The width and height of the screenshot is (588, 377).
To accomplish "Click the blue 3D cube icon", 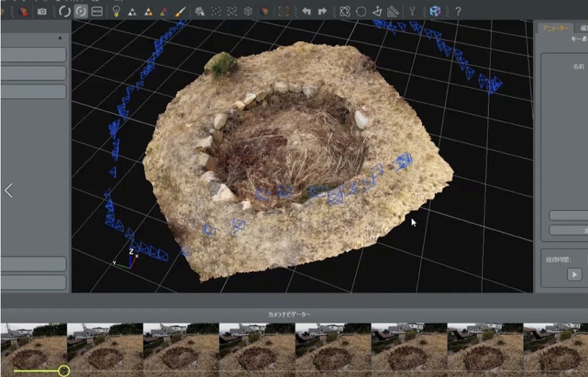I will 437,11.
